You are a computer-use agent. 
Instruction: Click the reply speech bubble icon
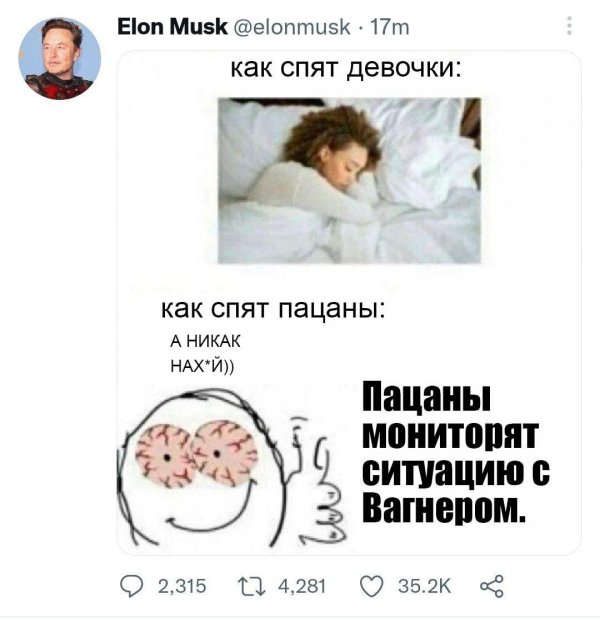tap(131, 586)
